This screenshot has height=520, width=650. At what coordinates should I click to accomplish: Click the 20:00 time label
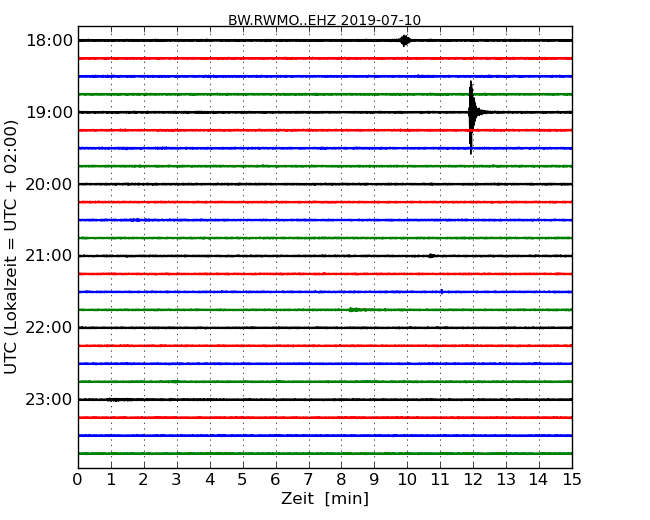pos(49,184)
